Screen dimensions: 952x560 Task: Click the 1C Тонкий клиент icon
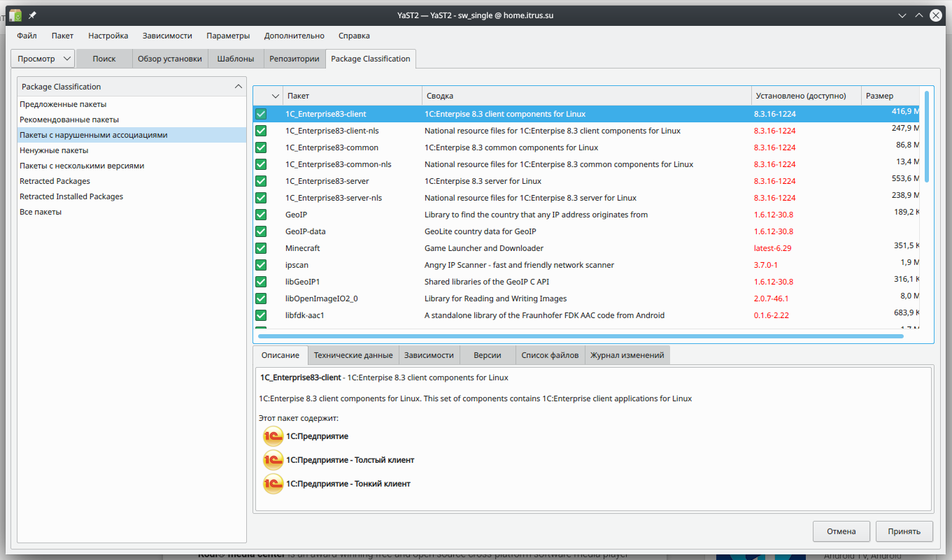click(273, 484)
